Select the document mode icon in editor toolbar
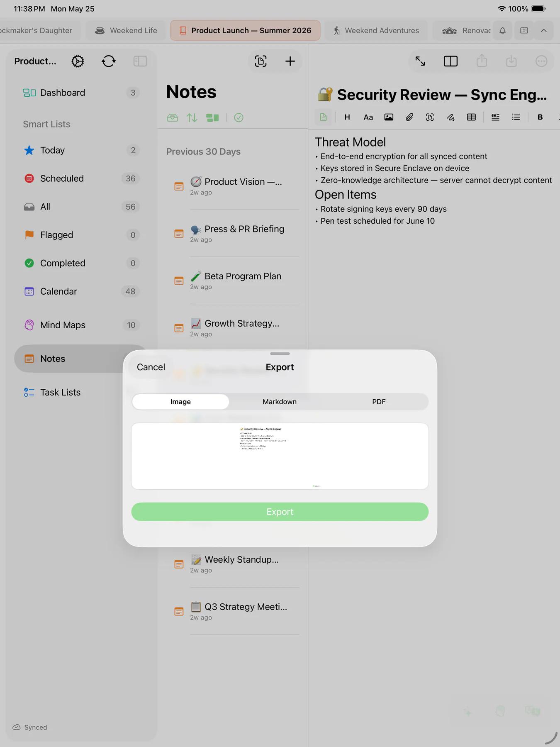 click(x=323, y=117)
